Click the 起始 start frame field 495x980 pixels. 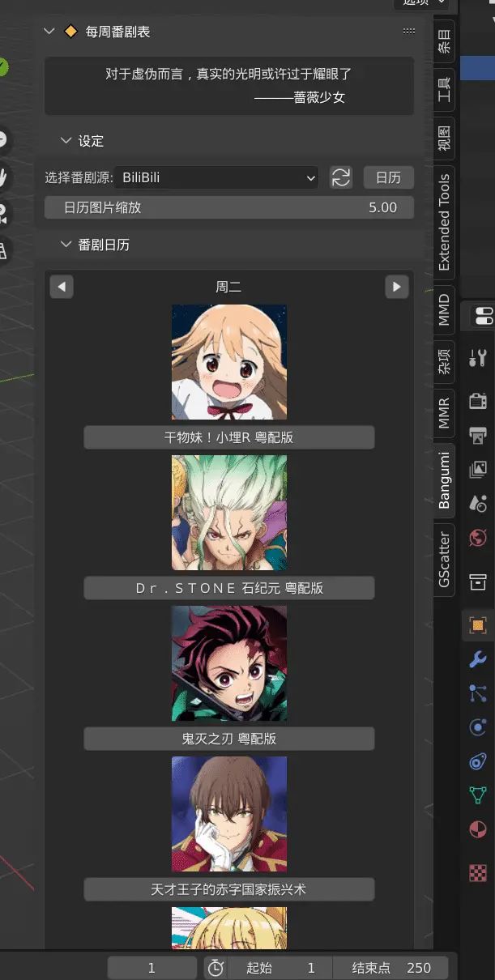(280, 968)
